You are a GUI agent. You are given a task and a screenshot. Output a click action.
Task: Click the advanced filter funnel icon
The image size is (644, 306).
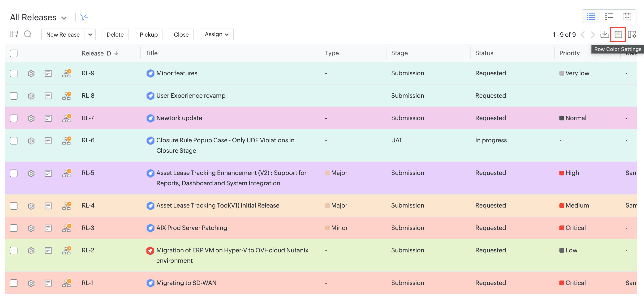[84, 17]
